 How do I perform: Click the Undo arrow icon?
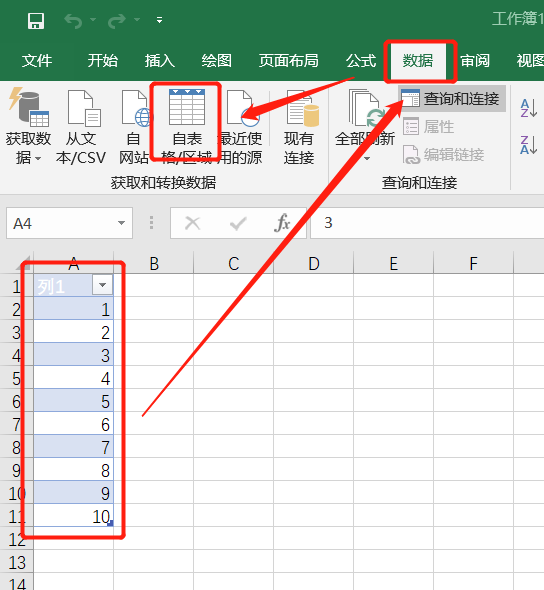pos(73,21)
